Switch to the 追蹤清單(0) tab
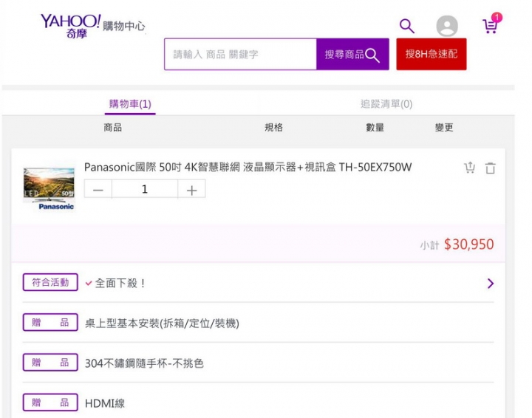The height and width of the screenshot is (418, 532). [x=386, y=104]
